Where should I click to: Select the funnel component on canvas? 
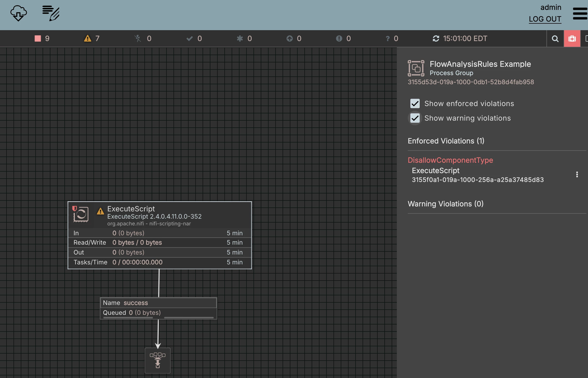[x=158, y=360]
